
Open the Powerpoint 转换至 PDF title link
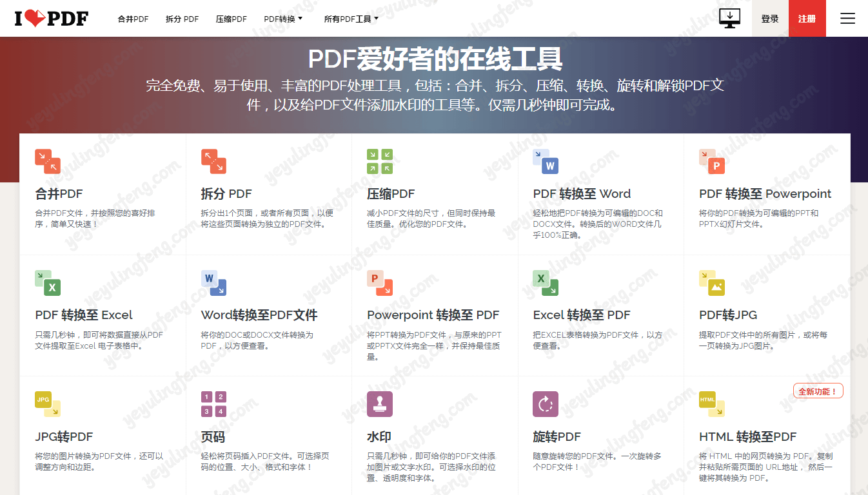(433, 315)
